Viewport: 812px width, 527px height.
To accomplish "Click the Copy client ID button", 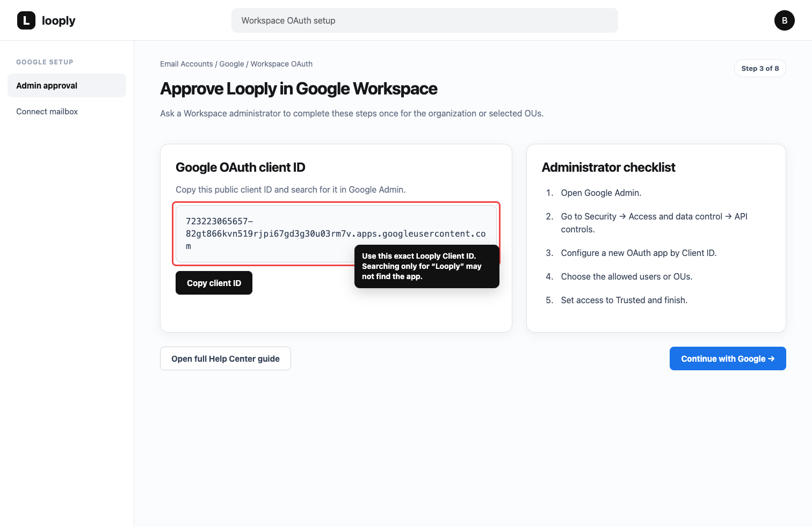I will (214, 283).
